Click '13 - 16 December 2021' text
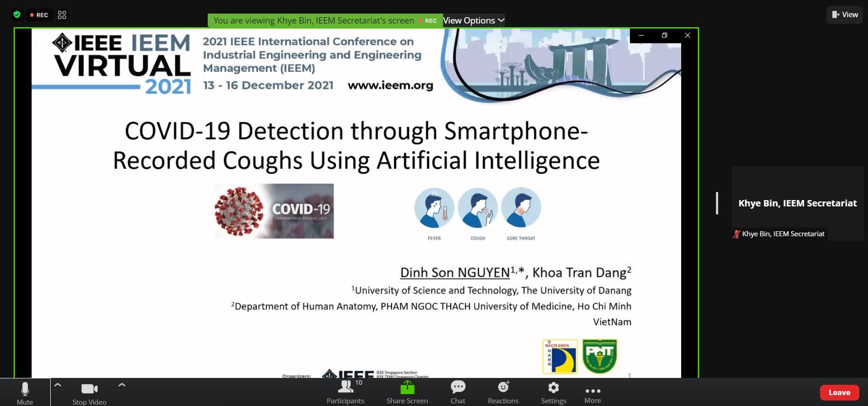Screen dimensions: 868x406 click(268, 85)
